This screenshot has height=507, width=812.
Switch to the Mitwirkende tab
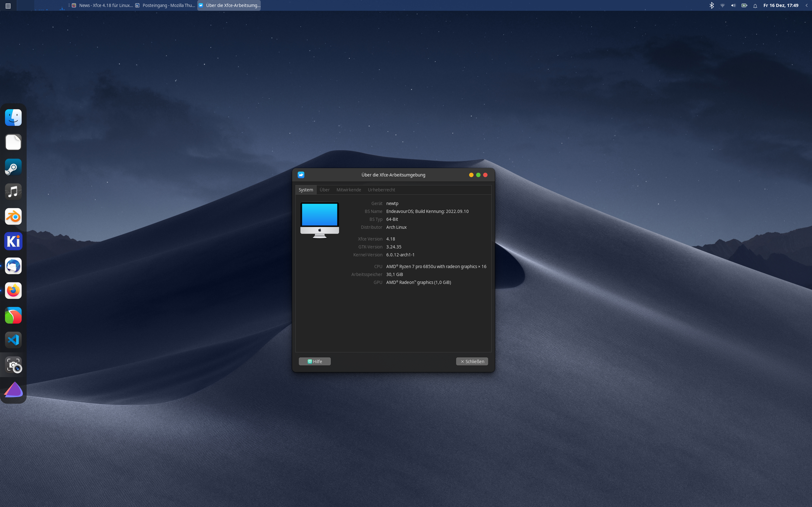[349, 190]
